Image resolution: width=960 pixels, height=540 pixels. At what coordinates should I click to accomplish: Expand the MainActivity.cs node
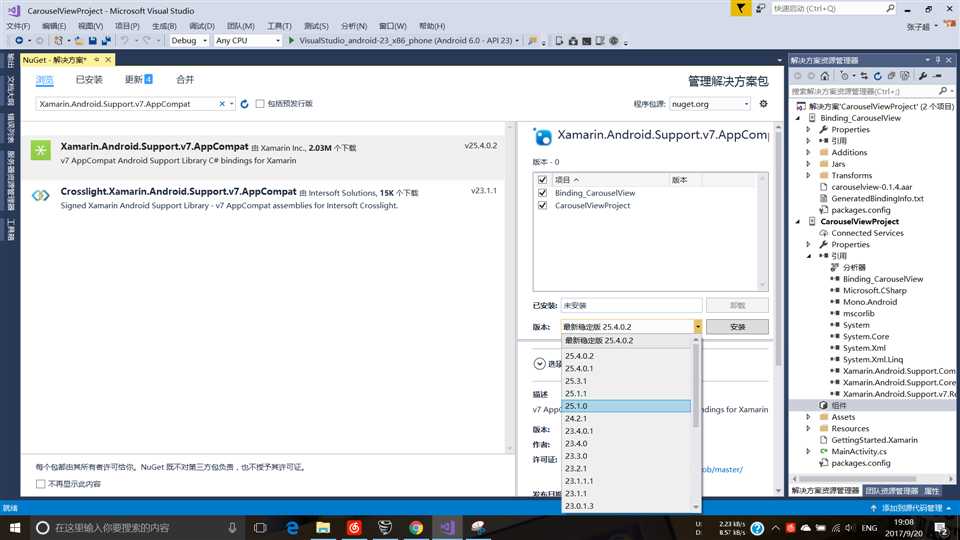(x=809, y=451)
